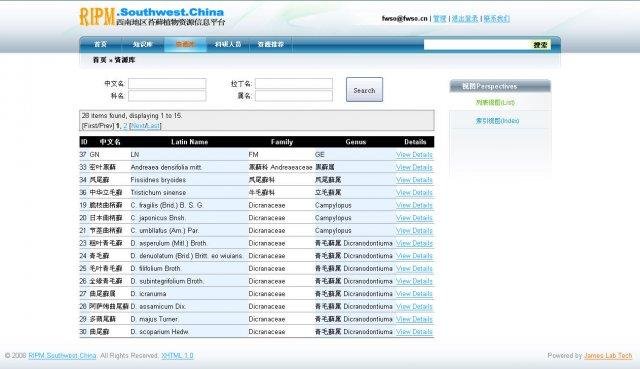Open the 知识库 nav tab
This screenshot has width=640, height=369.
tap(142, 44)
